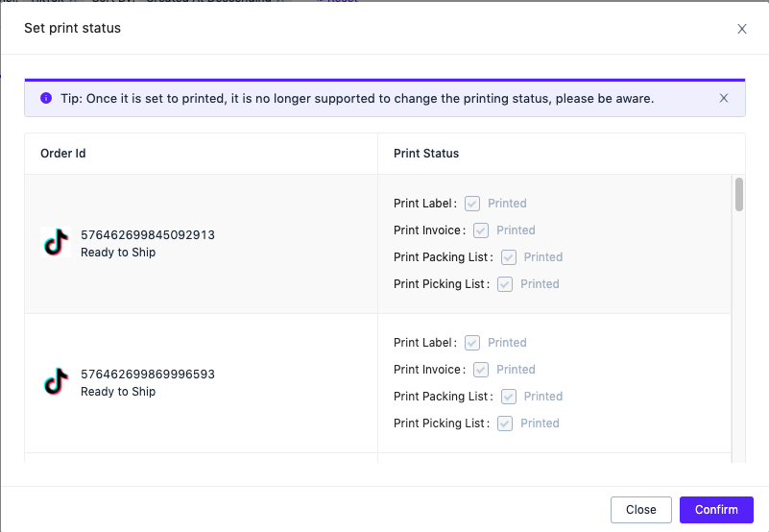Click the Set print status dialog title

(73, 28)
